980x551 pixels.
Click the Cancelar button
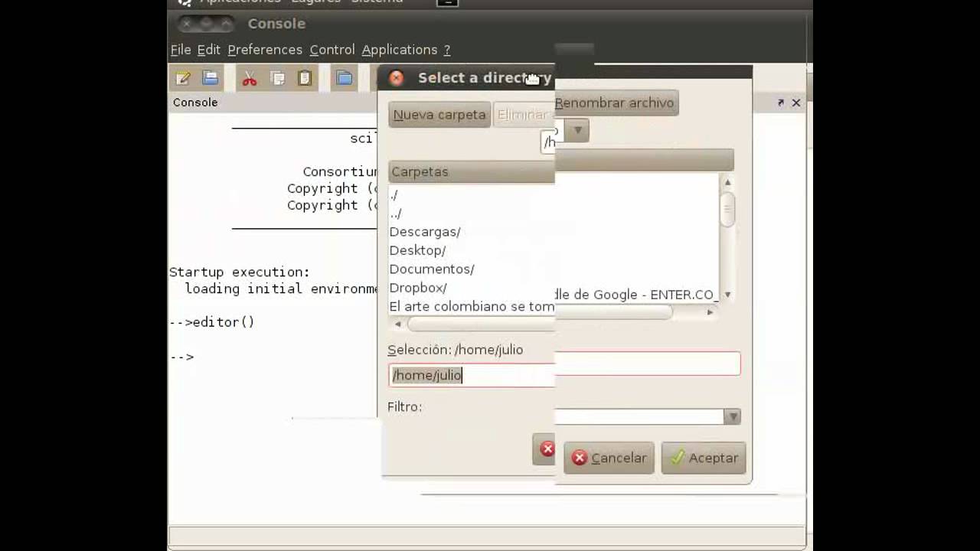point(609,458)
